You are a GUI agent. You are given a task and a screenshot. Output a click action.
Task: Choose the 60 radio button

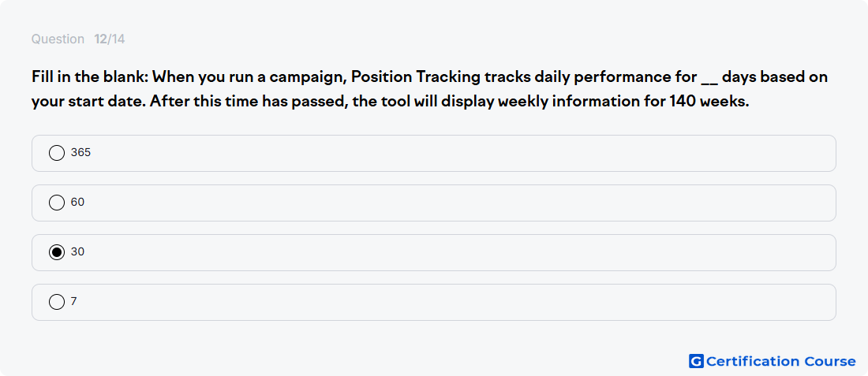[x=57, y=203]
